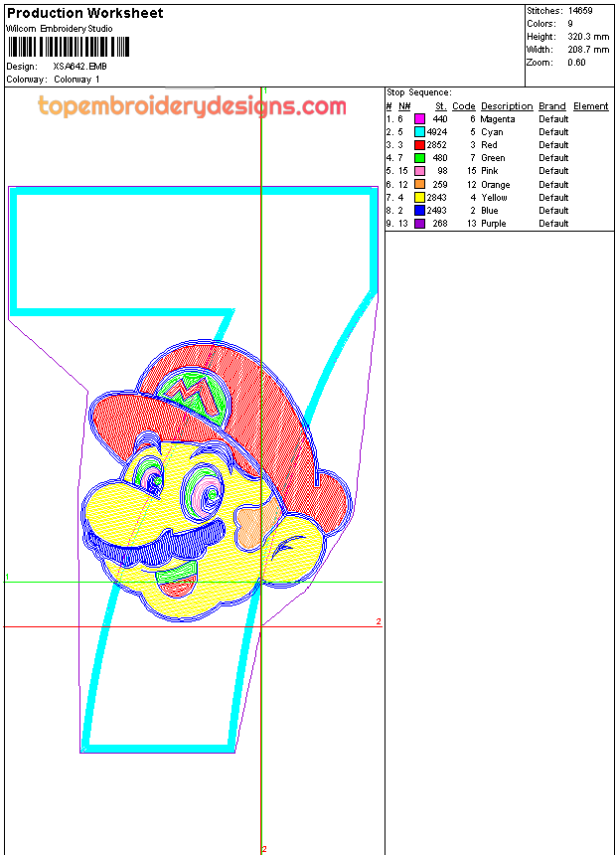The image size is (616, 855).
Task: Click stitch count '98' in Pink row
Action: pyautogui.click(x=442, y=171)
